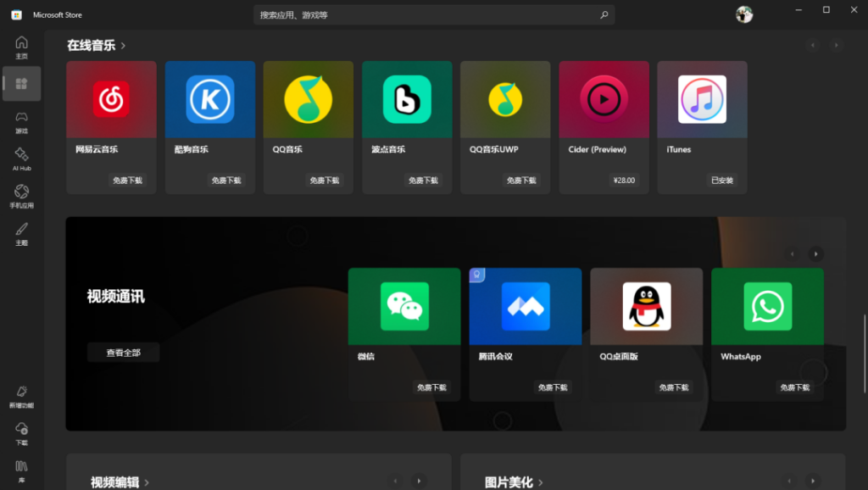
Task: Click free download for QQ桌面版
Action: click(x=674, y=387)
